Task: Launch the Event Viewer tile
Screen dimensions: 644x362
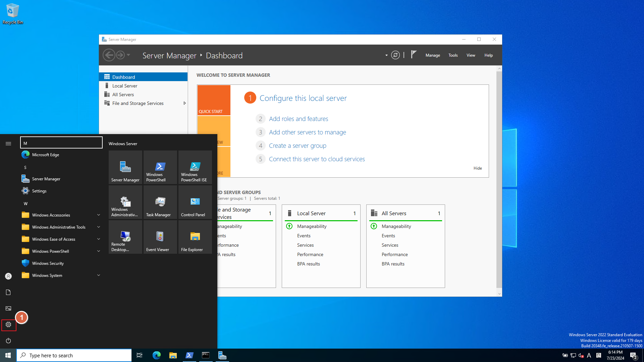Action: coord(160,237)
